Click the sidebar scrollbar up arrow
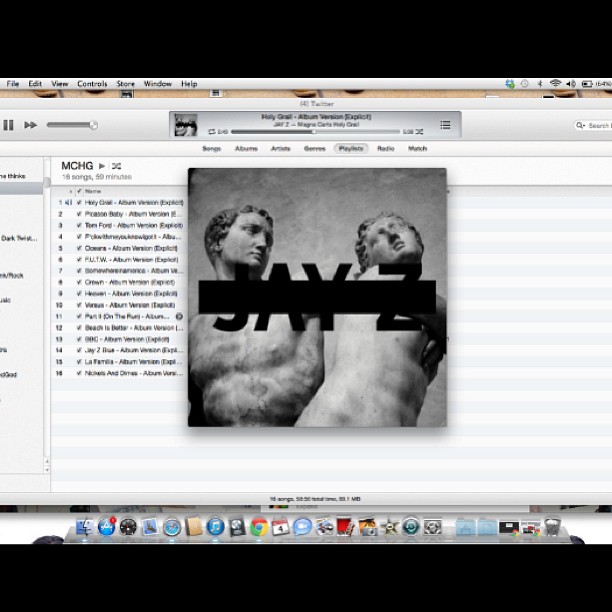 47,461
